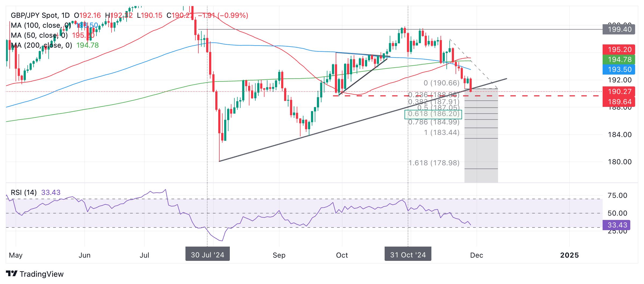Click the gray 199.40 price tag
Viewport: 644px width, 284px height.
(x=619, y=29)
